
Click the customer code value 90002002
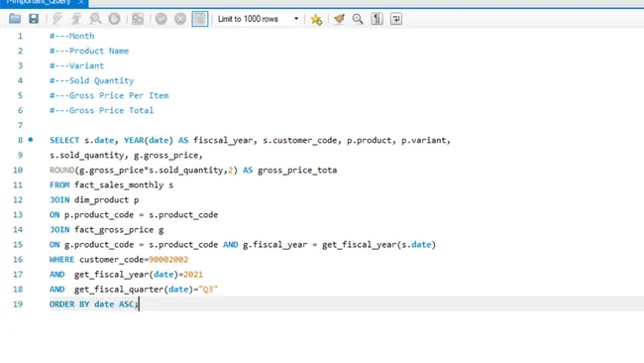tap(168, 260)
